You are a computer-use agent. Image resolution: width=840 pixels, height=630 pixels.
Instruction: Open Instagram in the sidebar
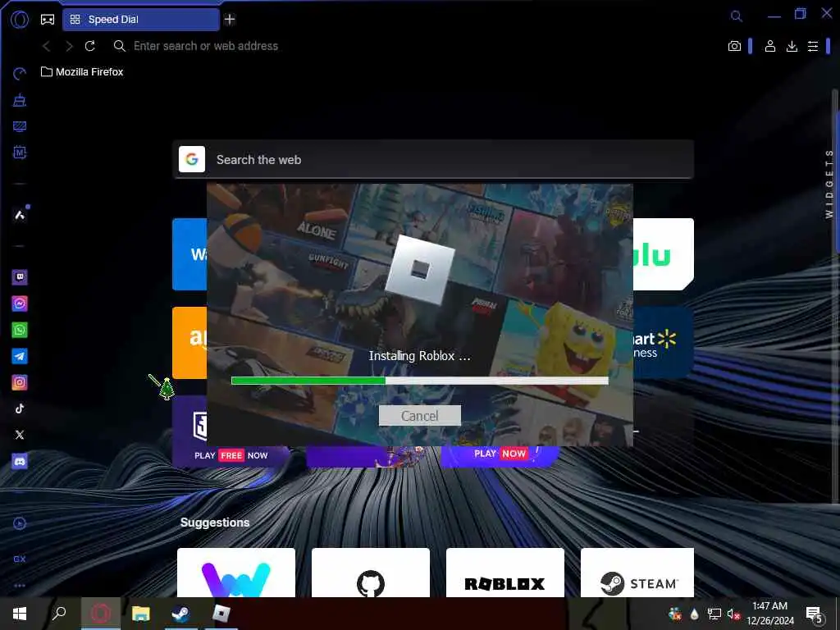pos(20,382)
